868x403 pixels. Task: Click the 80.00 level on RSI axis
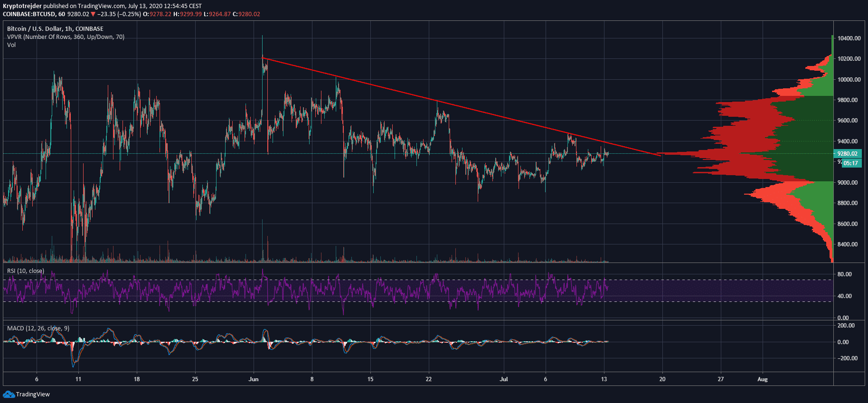(844, 274)
